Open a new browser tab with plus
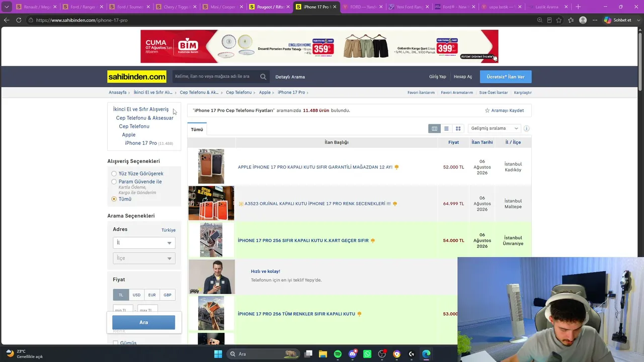This screenshot has width=644, height=362. [578, 7]
